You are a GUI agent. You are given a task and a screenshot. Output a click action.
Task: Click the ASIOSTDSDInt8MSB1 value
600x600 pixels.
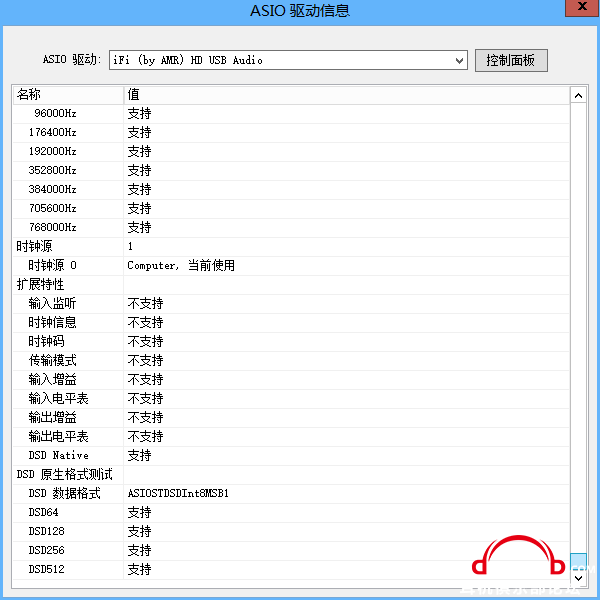tap(178, 494)
